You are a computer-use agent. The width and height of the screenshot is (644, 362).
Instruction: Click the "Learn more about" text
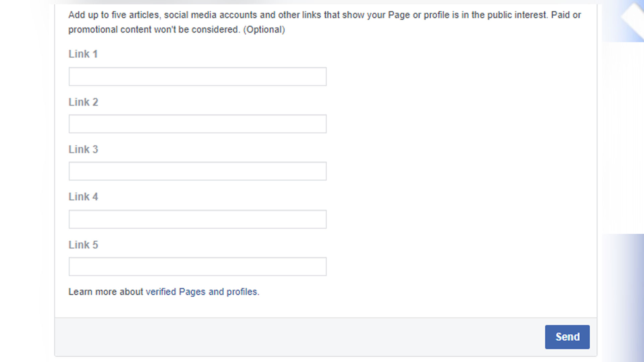(x=106, y=292)
